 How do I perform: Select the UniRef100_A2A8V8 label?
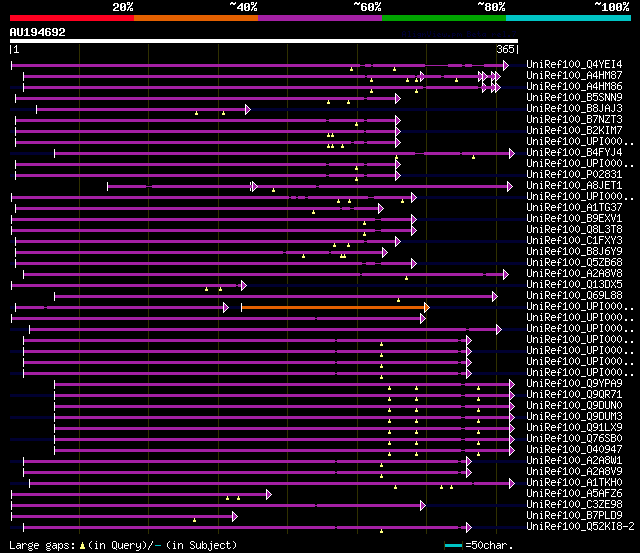click(x=574, y=273)
